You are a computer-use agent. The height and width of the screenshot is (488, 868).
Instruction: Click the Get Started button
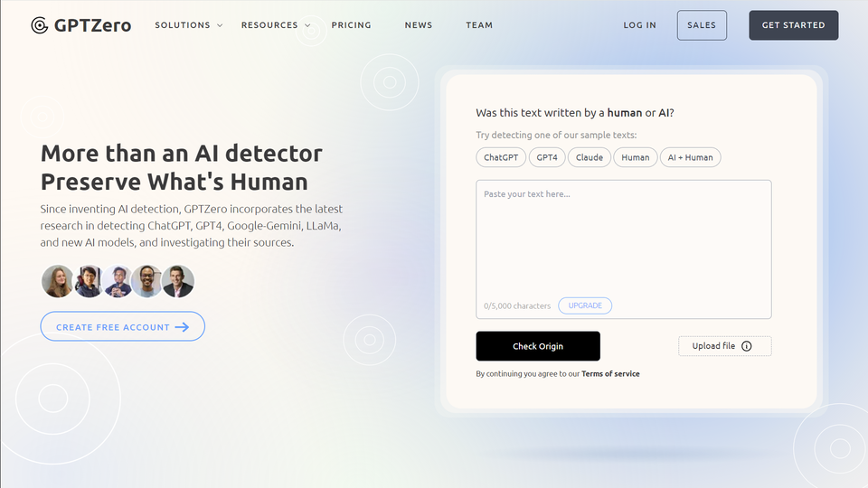coord(793,25)
